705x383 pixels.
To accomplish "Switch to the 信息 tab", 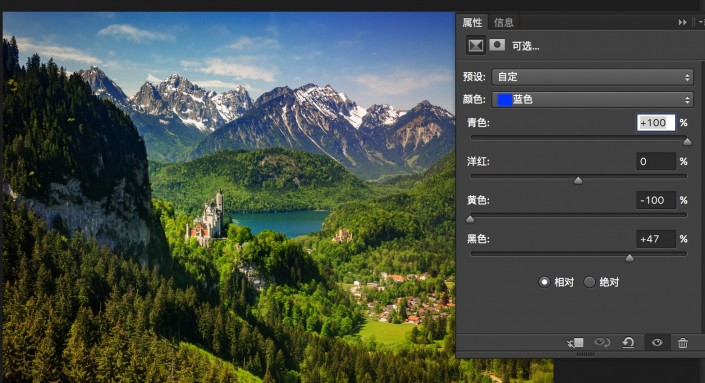I will [x=503, y=22].
